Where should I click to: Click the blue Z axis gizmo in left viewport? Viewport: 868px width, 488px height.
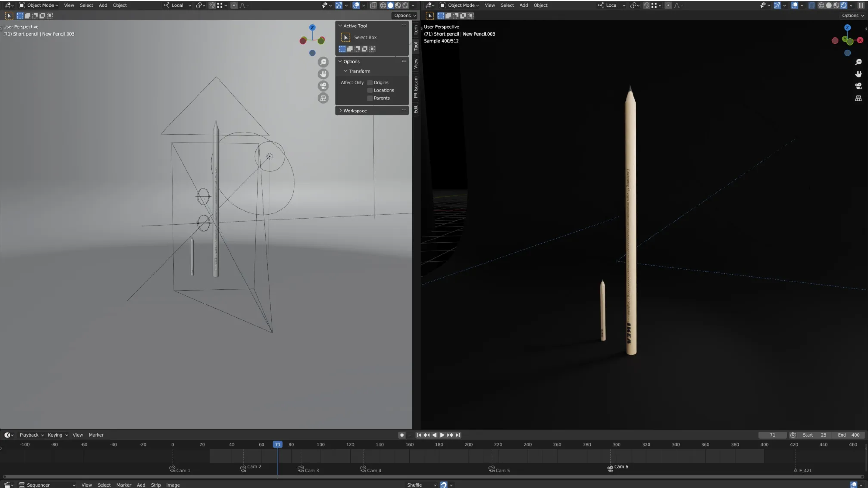pos(312,27)
